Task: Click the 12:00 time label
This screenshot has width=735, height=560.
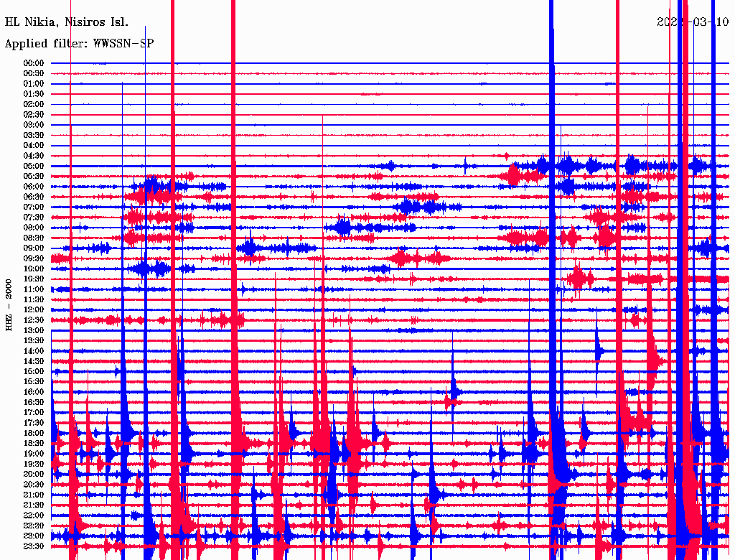Action: (x=33, y=309)
